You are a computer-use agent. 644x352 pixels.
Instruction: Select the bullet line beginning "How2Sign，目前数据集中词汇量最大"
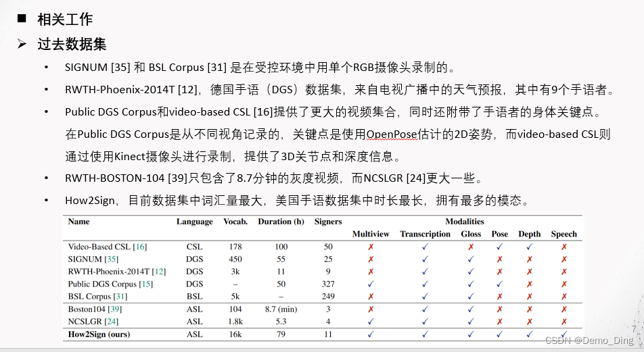pos(297,200)
